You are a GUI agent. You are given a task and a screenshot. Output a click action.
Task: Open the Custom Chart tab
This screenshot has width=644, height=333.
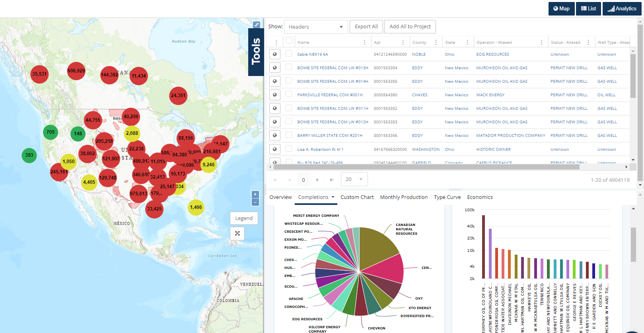point(357,197)
